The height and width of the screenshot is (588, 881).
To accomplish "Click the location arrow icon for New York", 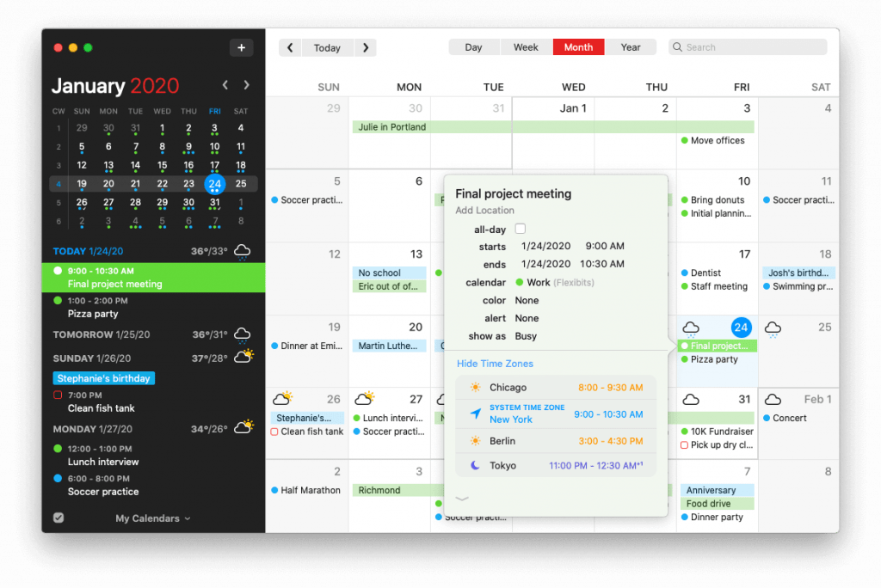I will click(476, 413).
